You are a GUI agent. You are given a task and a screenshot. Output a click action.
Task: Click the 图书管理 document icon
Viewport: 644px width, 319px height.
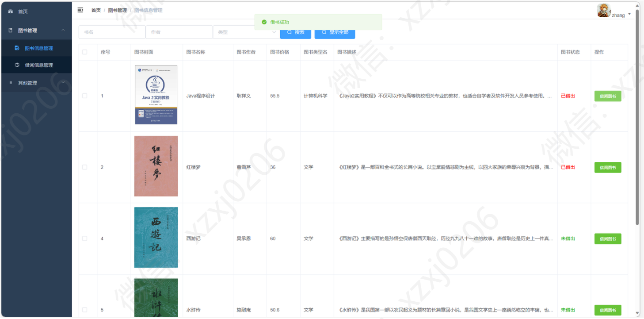point(11,31)
